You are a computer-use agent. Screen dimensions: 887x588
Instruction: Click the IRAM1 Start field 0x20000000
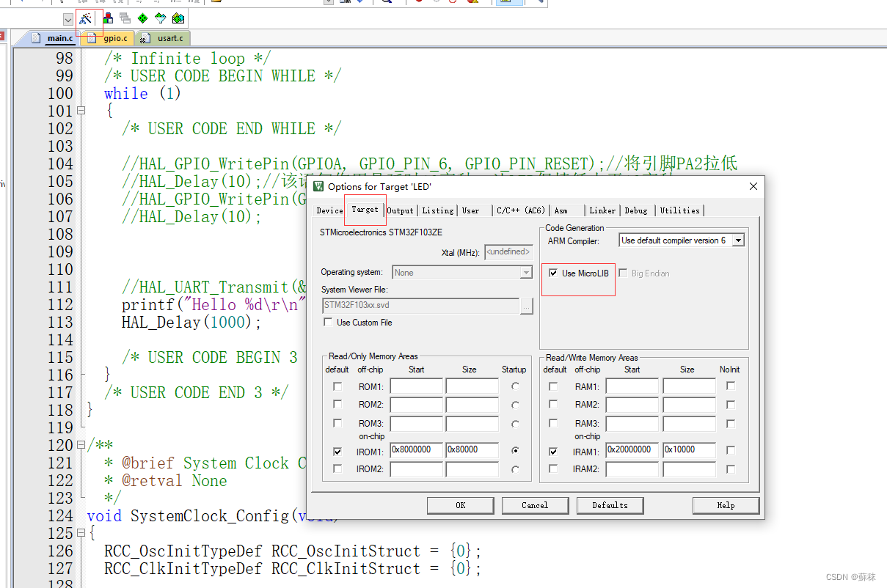coord(632,450)
